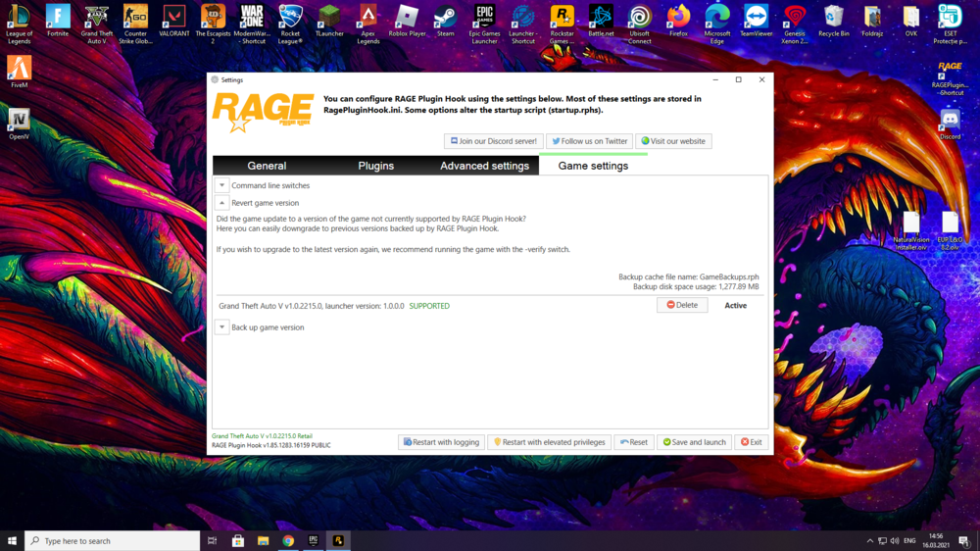Click the green SUPPORTED status text
Viewport: 980px width, 551px height.
(429, 306)
